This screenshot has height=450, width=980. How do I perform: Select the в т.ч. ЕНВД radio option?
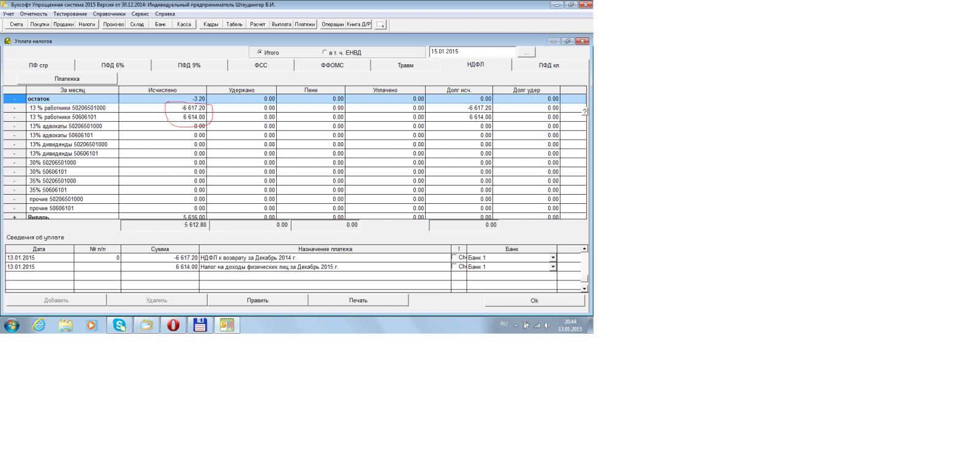click(325, 53)
